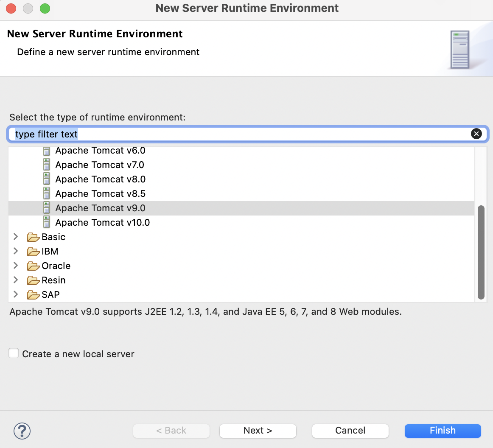493x448 pixels.
Task: Click the Apache Tomcat v9.0 server icon
Action: point(47,208)
